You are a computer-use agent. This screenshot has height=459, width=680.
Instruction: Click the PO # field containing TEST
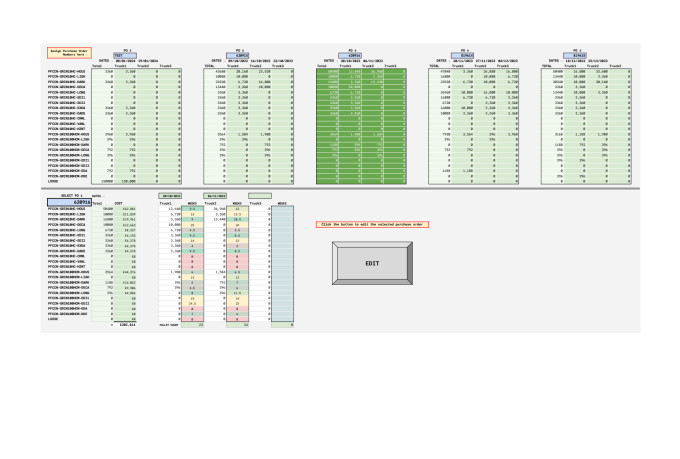125,56
